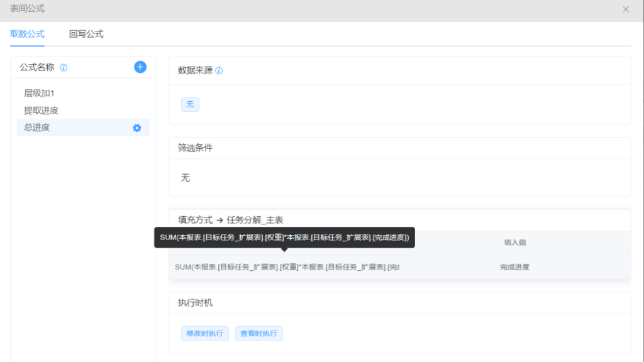The height and width of the screenshot is (362, 644).
Task: Click info icon next to 公式名称
Action: [64, 68]
